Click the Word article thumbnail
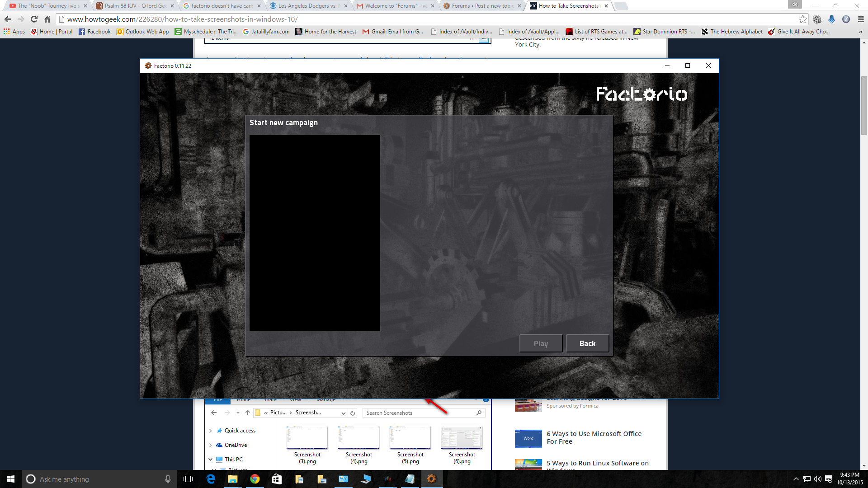 point(528,438)
